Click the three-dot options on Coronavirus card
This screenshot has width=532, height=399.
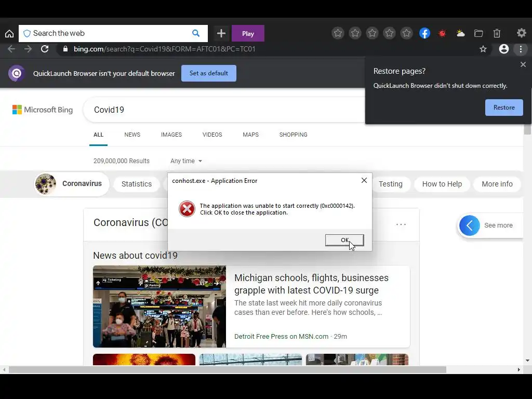click(x=401, y=224)
